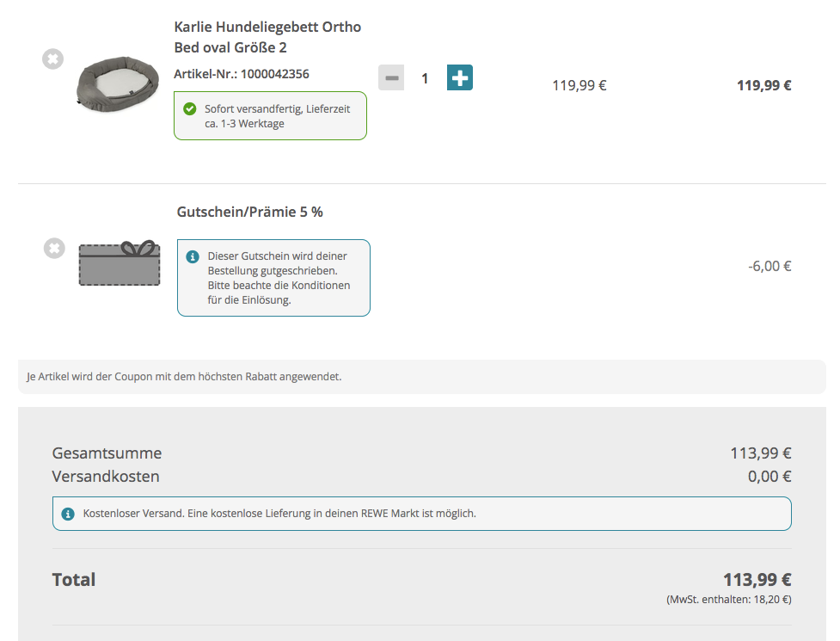This screenshot has width=840, height=641.
Task: Click the Gutschein/Prämie 5 % heading
Action: click(x=249, y=212)
